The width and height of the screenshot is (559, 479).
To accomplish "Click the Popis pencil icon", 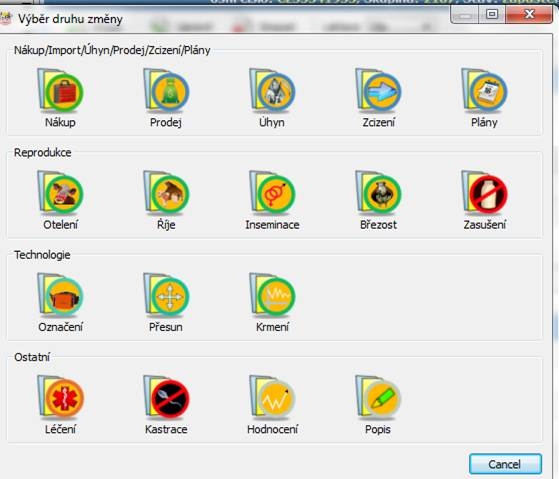I will coord(378,398).
